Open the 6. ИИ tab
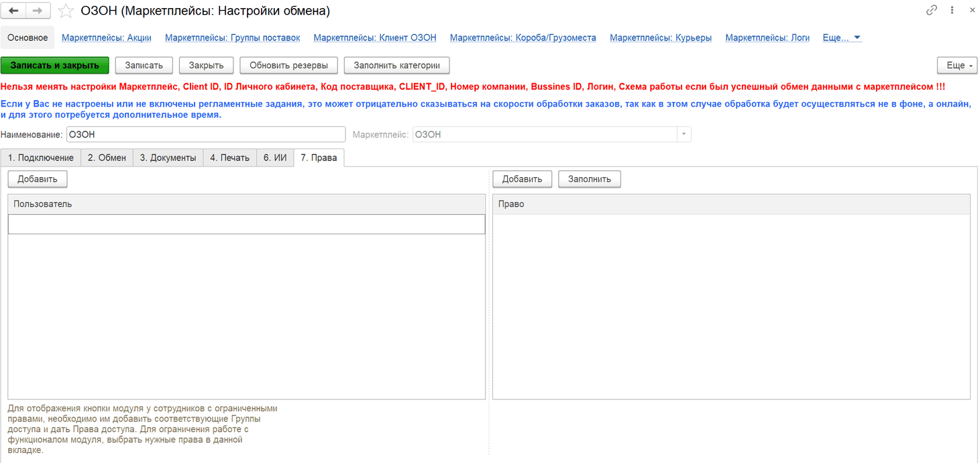980x463 pixels. [275, 158]
